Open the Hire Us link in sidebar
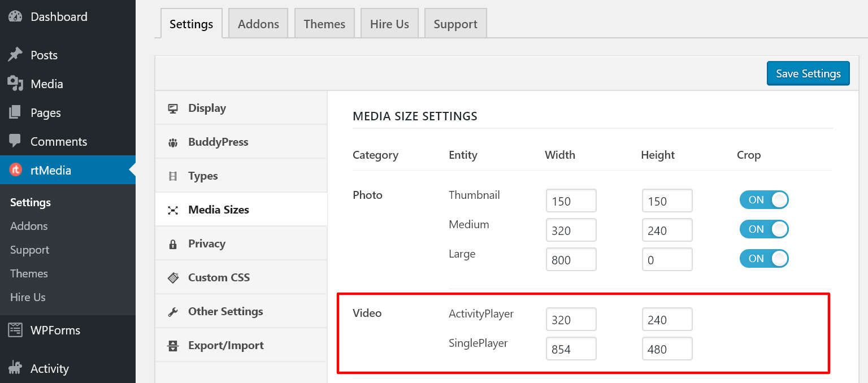The height and width of the screenshot is (383, 868). [x=27, y=297]
